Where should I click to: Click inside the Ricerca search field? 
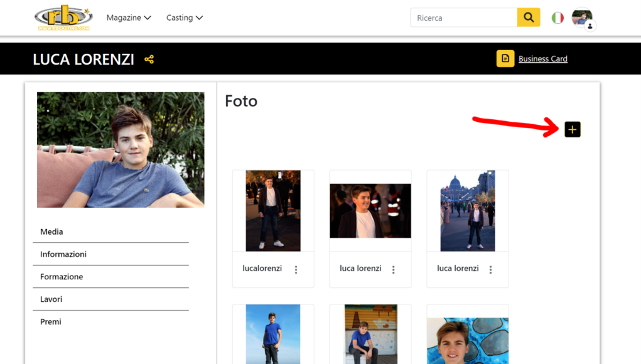tap(463, 18)
